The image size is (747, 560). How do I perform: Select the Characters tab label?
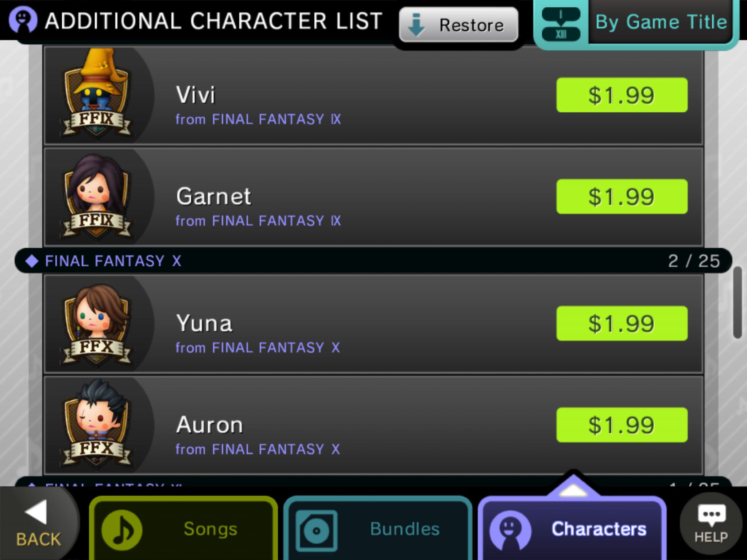(x=599, y=529)
